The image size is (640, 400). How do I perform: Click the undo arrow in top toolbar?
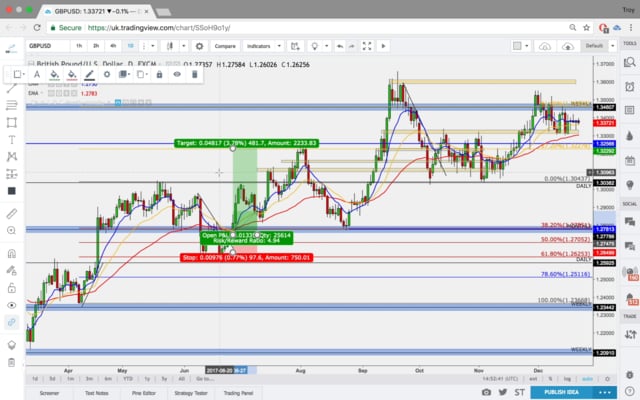pyautogui.click(x=341, y=45)
